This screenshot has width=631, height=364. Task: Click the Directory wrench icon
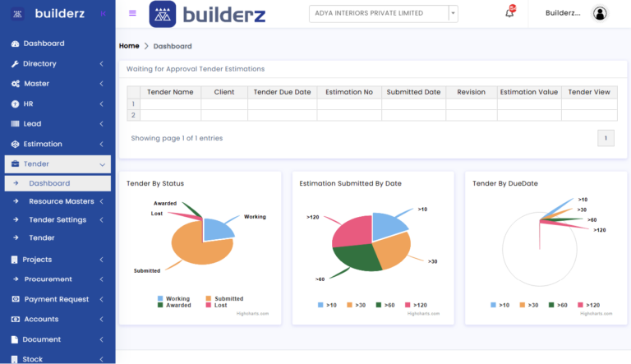(x=16, y=63)
